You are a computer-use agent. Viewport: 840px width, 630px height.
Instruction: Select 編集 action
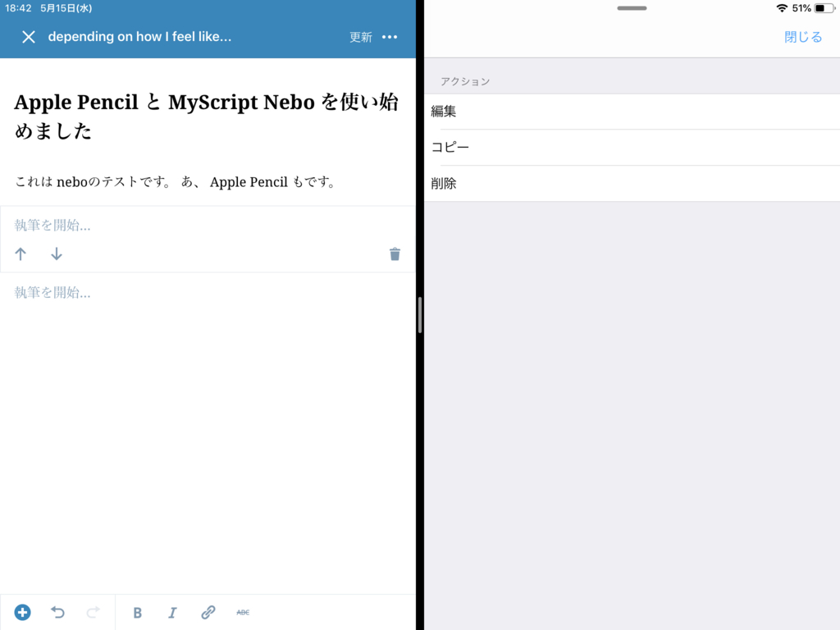click(632, 112)
